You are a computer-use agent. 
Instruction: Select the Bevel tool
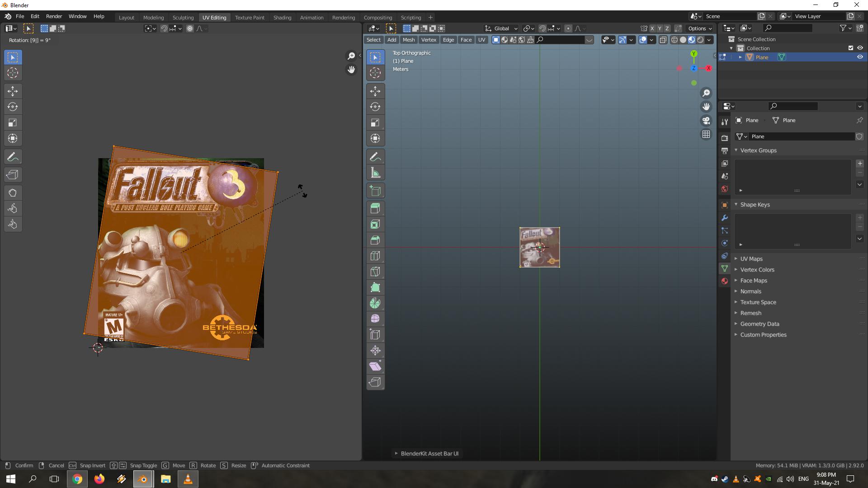point(375,240)
